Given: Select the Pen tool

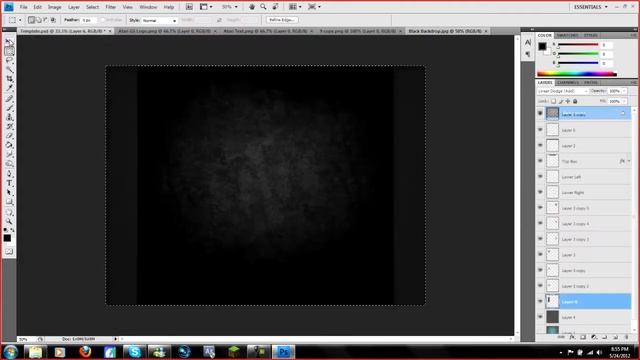Looking at the screenshot, I should [9, 174].
